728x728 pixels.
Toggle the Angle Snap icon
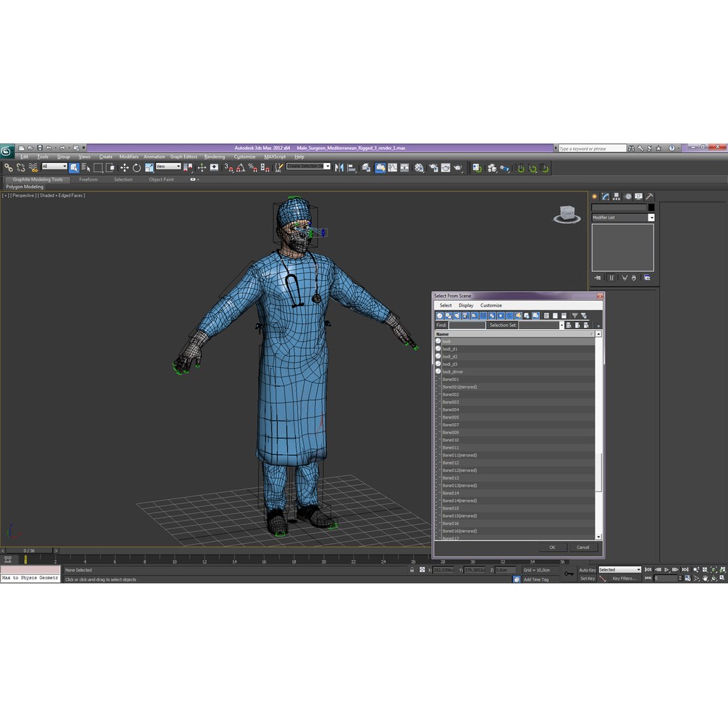(241, 168)
